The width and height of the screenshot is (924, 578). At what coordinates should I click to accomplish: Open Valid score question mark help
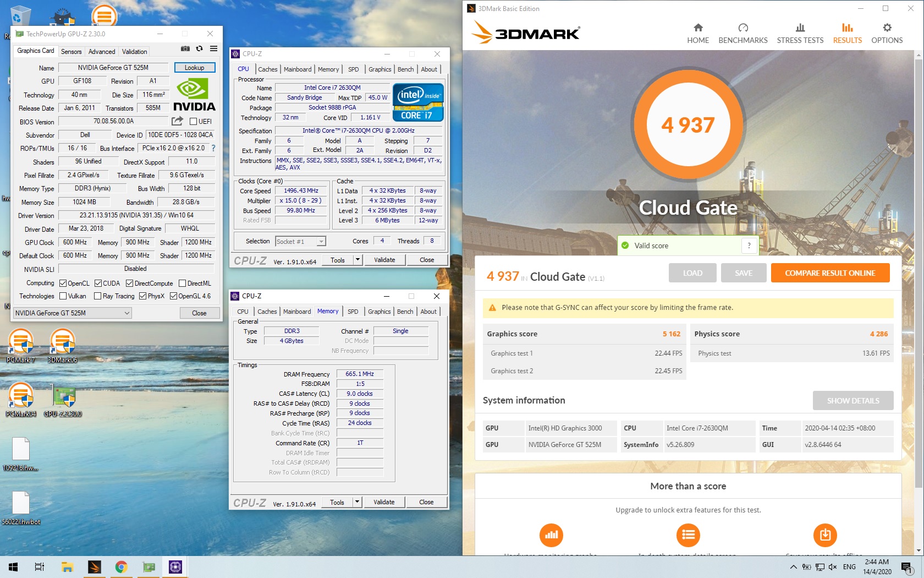click(749, 246)
